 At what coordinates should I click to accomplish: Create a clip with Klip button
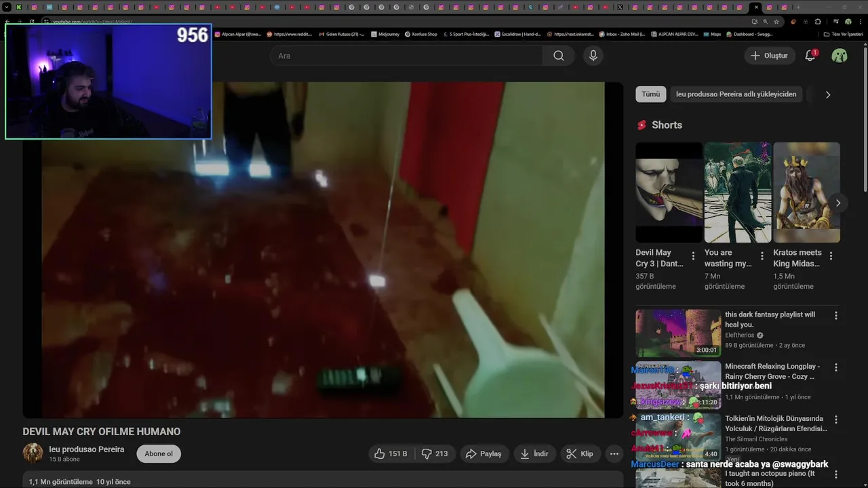[580, 453]
